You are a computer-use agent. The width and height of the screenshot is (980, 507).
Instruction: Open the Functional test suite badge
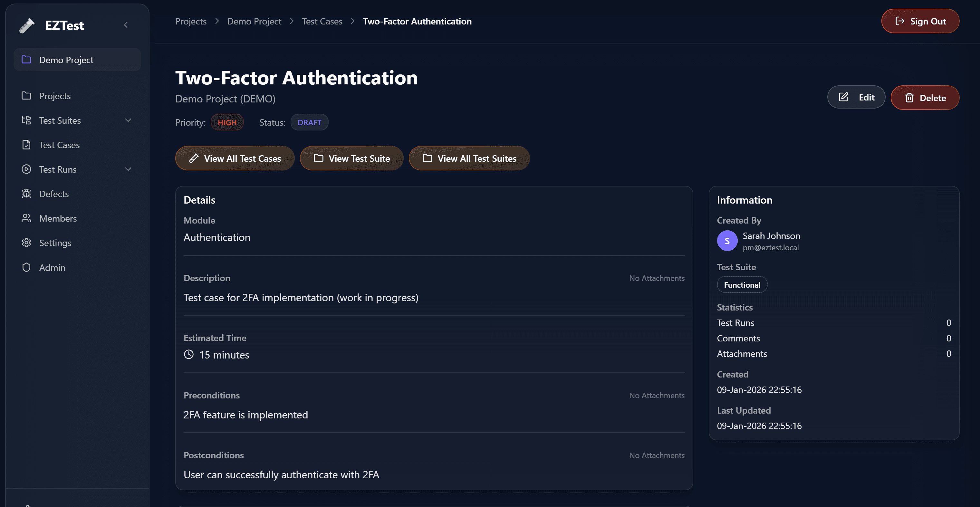point(742,284)
